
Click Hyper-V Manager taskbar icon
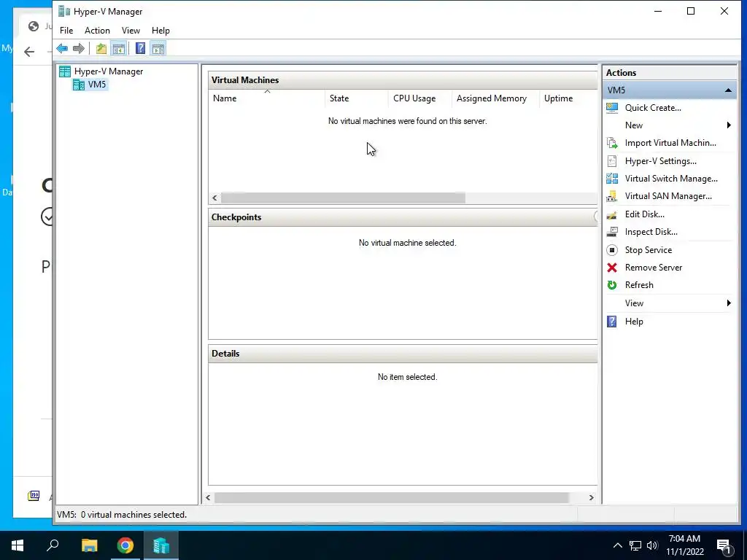161,545
